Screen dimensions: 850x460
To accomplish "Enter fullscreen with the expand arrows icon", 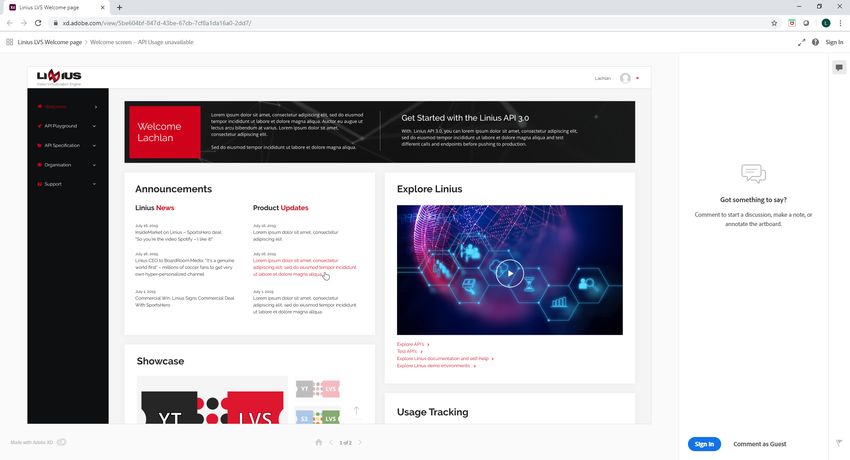I will click(801, 42).
